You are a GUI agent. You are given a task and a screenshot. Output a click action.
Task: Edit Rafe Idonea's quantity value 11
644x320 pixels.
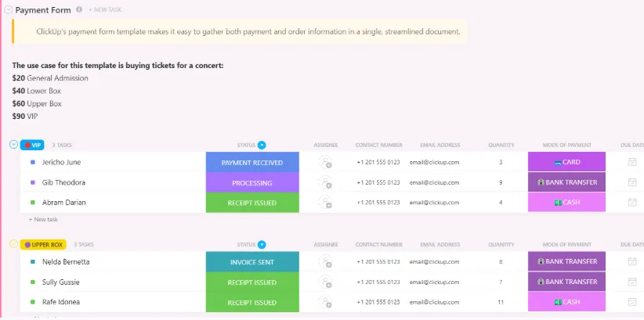point(501,302)
